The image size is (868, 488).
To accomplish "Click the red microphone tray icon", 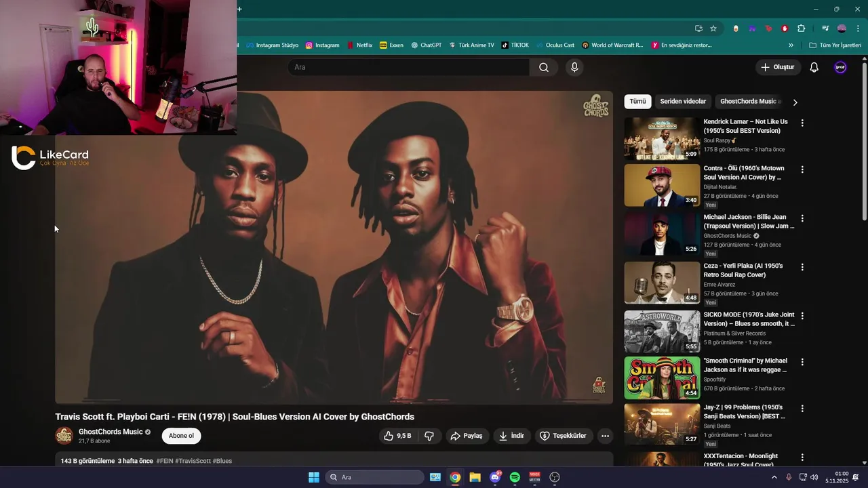I will (x=789, y=477).
